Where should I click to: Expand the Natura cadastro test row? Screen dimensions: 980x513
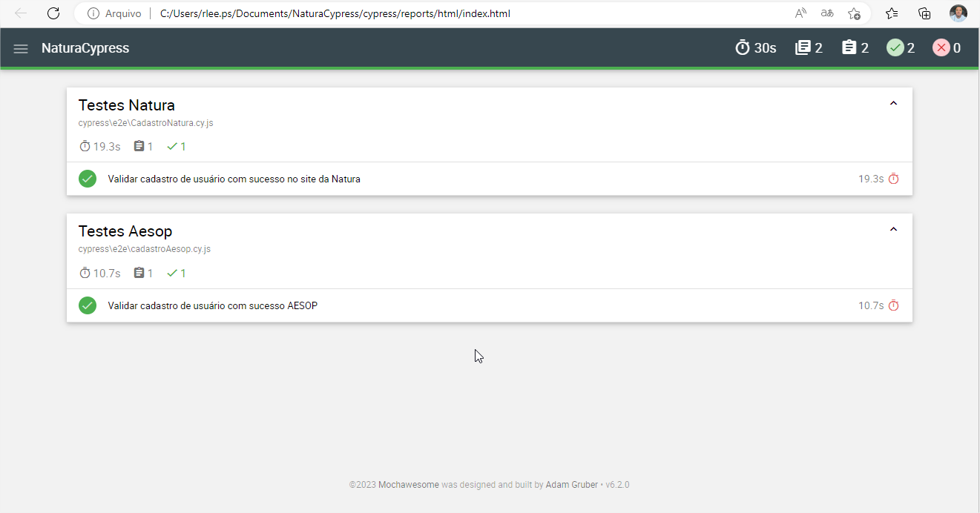click(x=490, y=179)
